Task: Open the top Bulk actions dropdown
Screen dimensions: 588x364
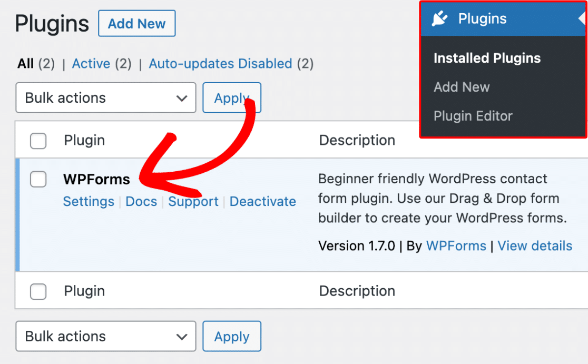Action: tap(106, 98)
